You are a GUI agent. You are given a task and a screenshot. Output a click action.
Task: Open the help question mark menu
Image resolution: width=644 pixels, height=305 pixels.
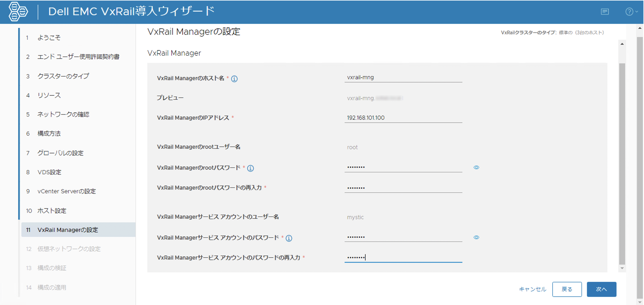[629, 12]
